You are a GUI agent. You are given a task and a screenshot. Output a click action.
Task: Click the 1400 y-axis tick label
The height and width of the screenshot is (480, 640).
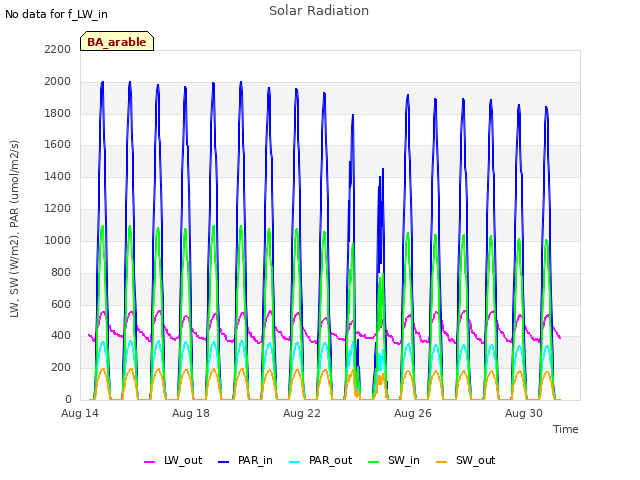point(58,177)
